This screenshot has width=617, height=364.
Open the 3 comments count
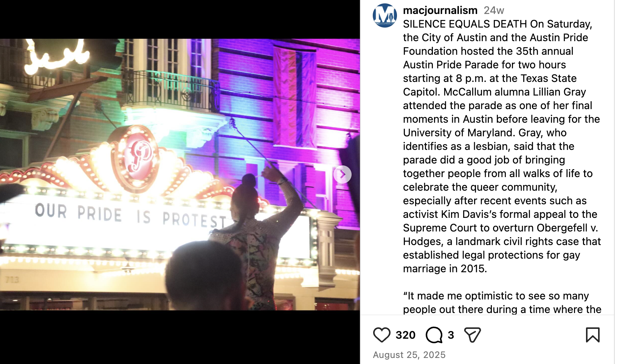pyautogui.click(x=451, y=335)
